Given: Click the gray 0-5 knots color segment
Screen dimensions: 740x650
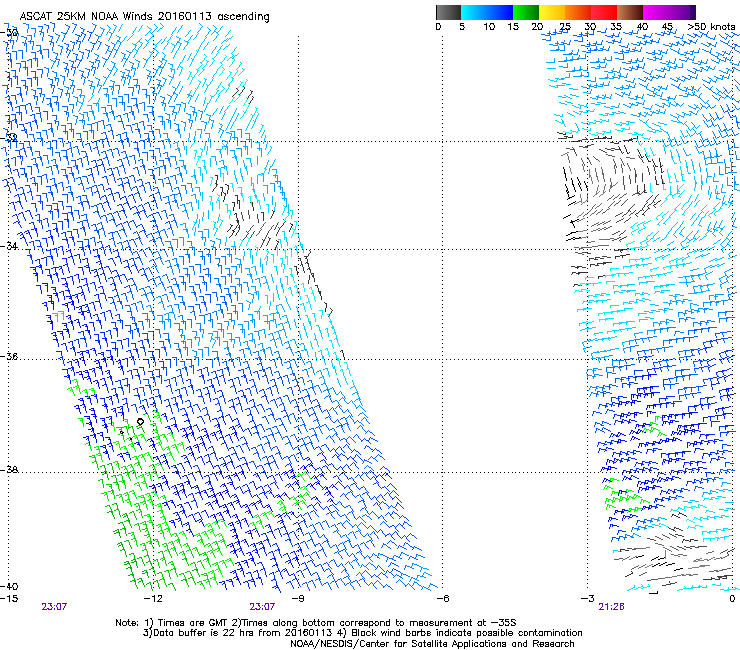Looking at the screenshot, I should [448, 12].
